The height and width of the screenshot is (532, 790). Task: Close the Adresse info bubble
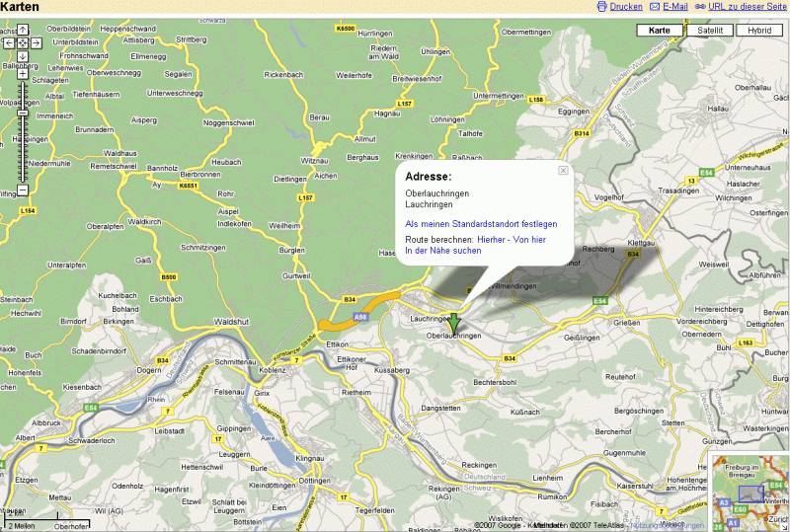563,171
